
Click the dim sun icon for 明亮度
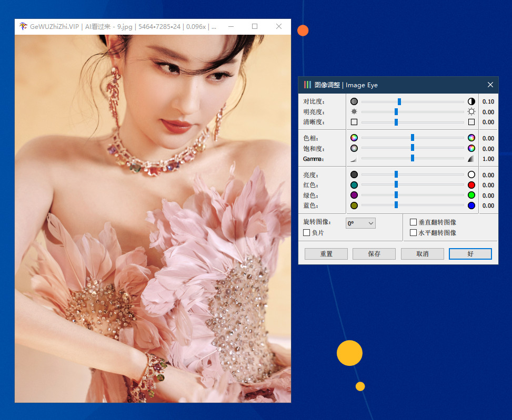[x=354, y=112]
